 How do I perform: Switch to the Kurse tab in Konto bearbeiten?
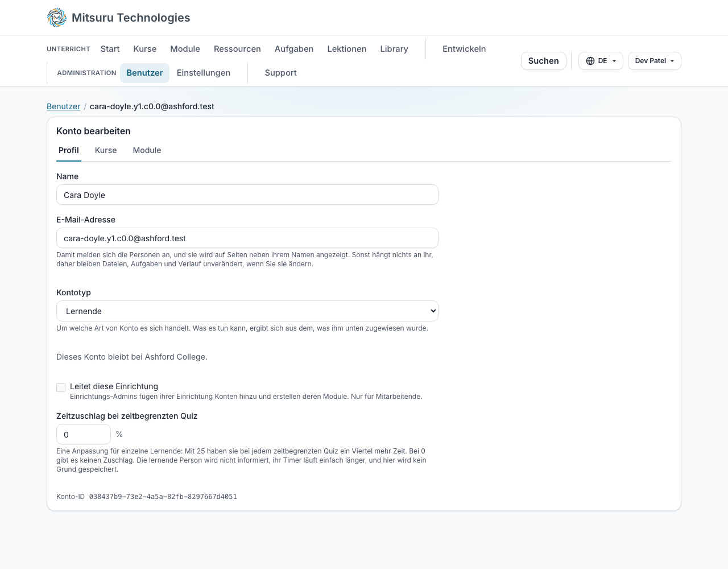[106, 150]
